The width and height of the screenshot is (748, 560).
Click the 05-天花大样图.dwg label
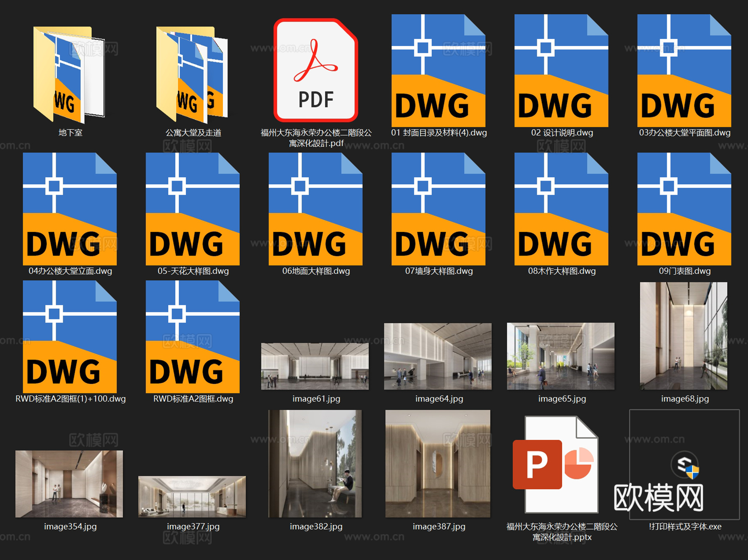point(193,271)
